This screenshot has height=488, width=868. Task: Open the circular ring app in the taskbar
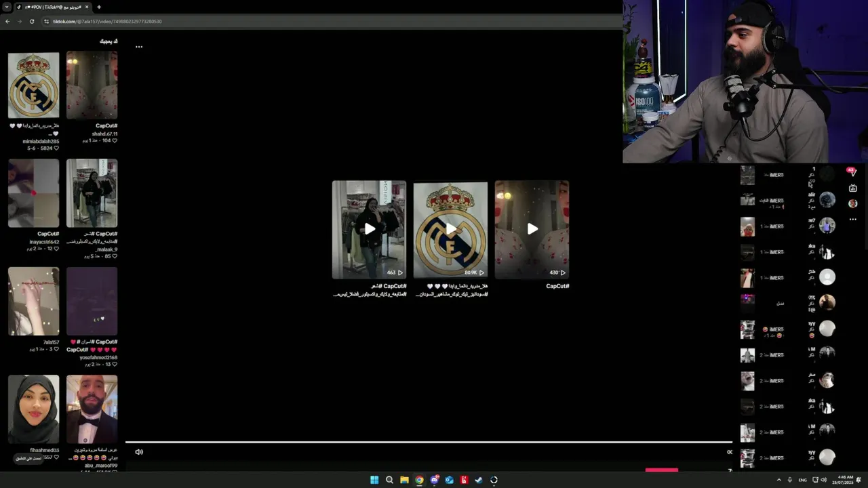pos(494,480)
